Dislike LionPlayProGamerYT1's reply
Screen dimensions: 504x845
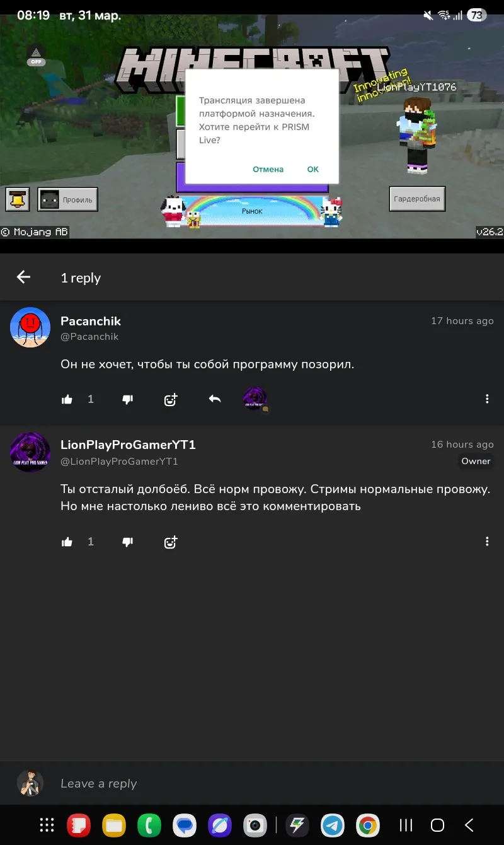[127, 542]
